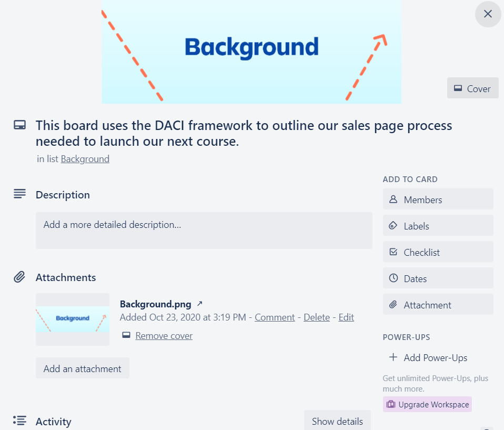Open the Dates button
This screenshot has height=430, width=504.
tap(438, 278)
